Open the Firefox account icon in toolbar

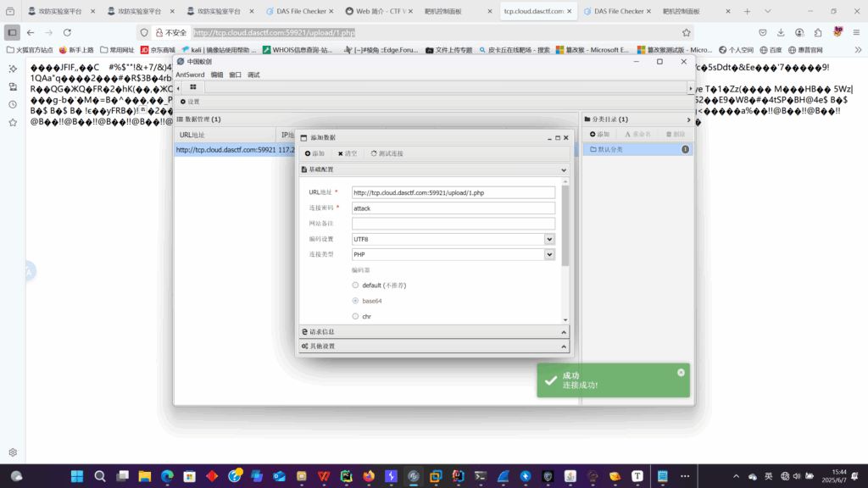pos(799,33)
